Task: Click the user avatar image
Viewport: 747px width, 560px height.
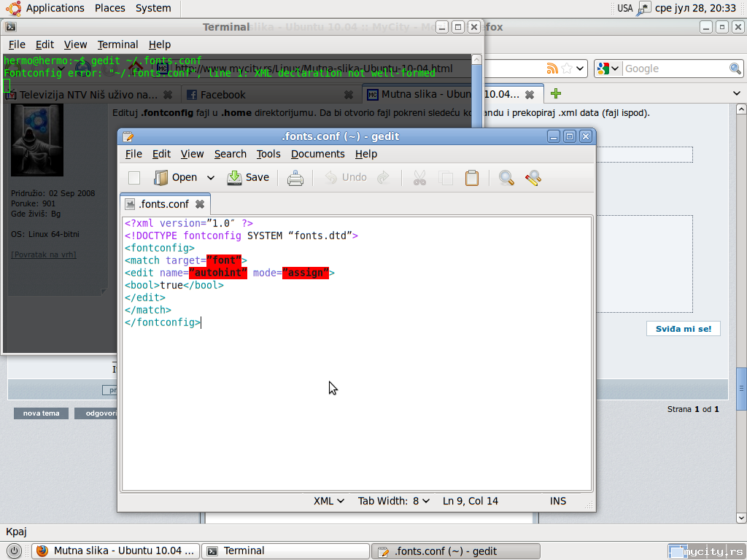Action: pyautogui.click(x=36, y=141)
